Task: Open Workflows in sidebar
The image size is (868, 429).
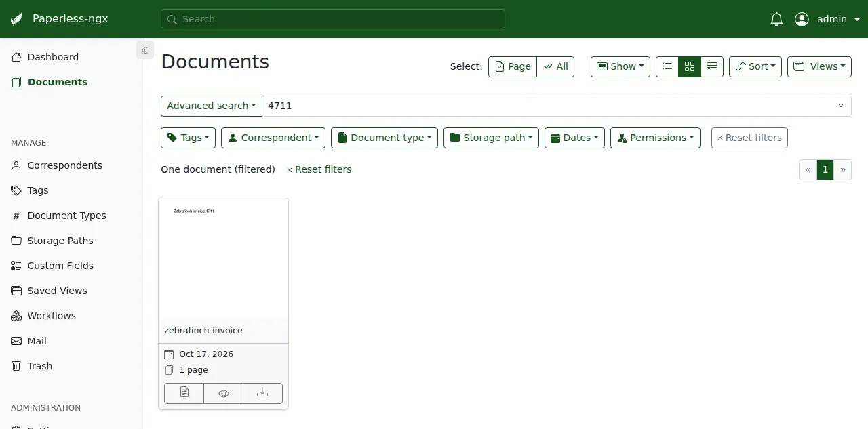Action: (52, 316)
